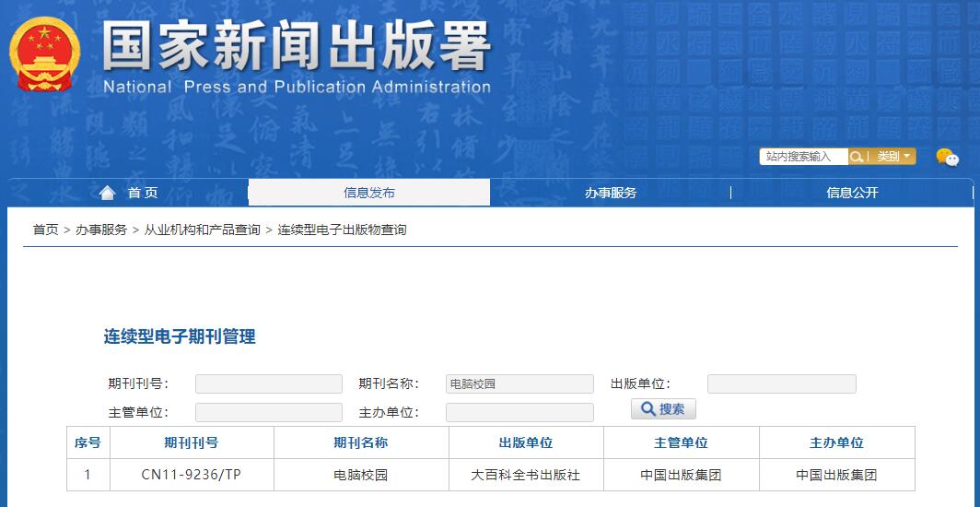Click the 出版单位 column header

(526, 442)
